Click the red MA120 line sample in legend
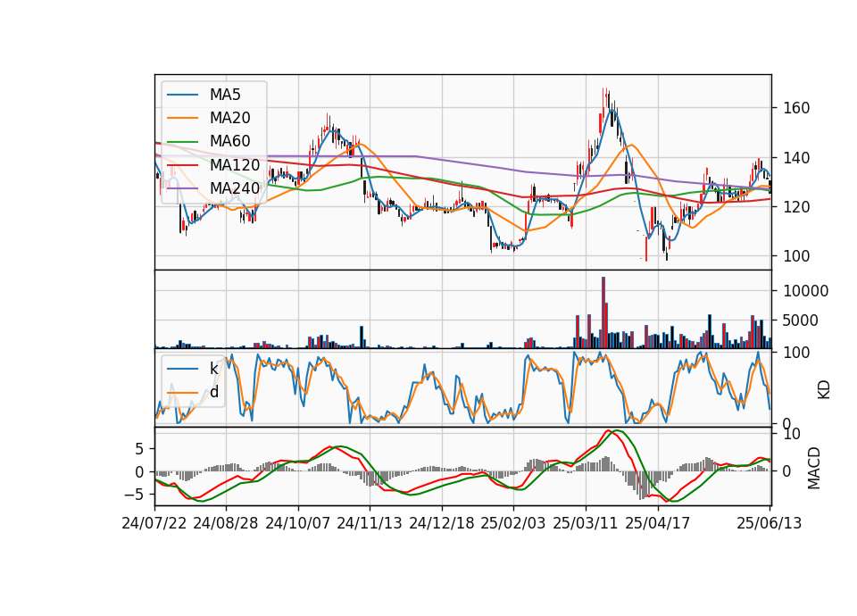This screenshot has height=616, width=857. (182, 164)
